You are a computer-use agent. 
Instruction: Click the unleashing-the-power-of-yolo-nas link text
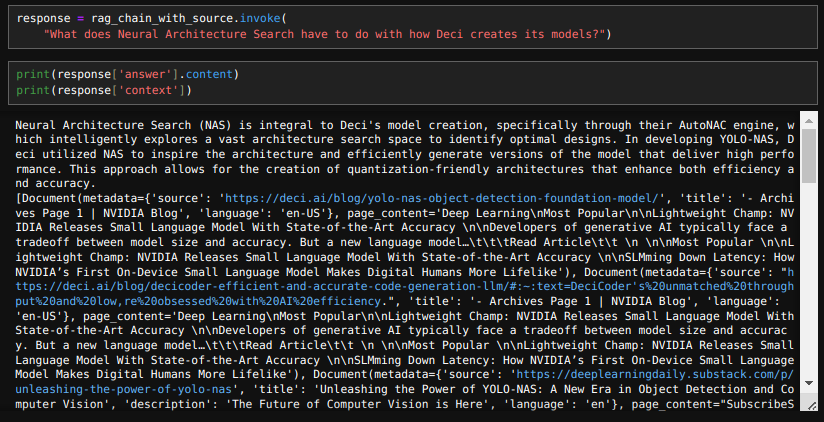[123, 389]
